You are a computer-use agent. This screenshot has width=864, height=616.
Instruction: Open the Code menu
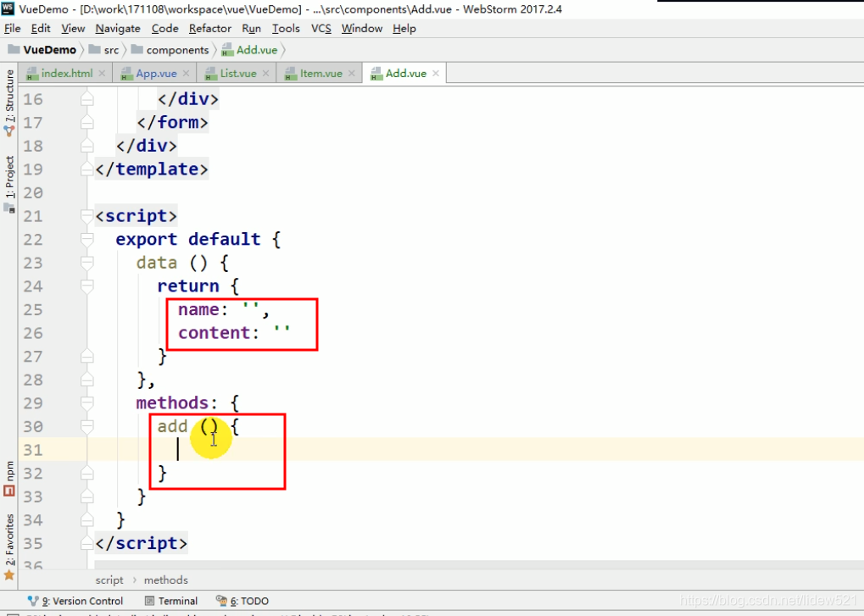click(x=164, y=29)
